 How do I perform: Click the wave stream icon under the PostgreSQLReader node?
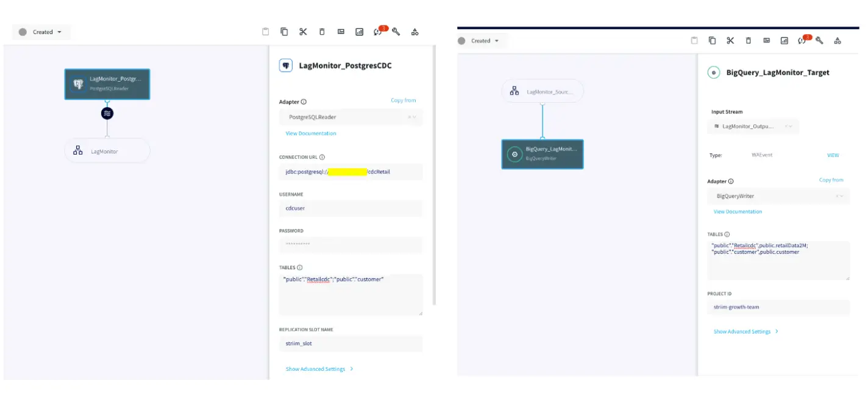tap(107, 113)
